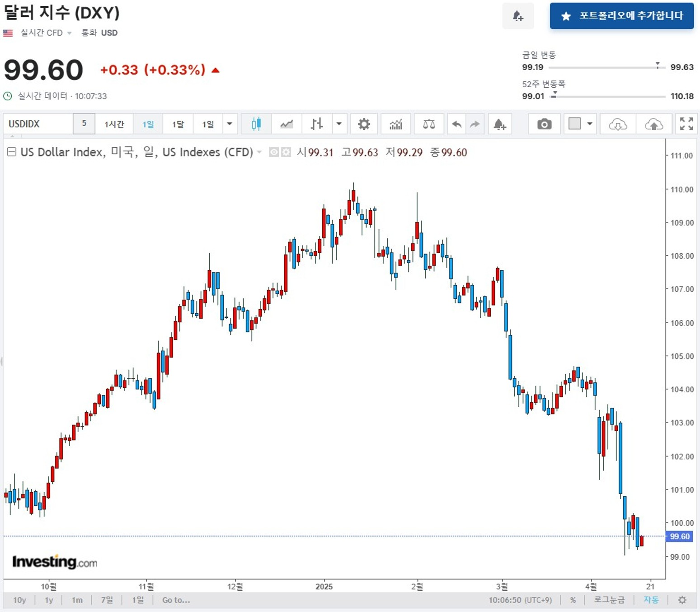
Task: Click the 110.00 price axis label
Action: point(681,189)
